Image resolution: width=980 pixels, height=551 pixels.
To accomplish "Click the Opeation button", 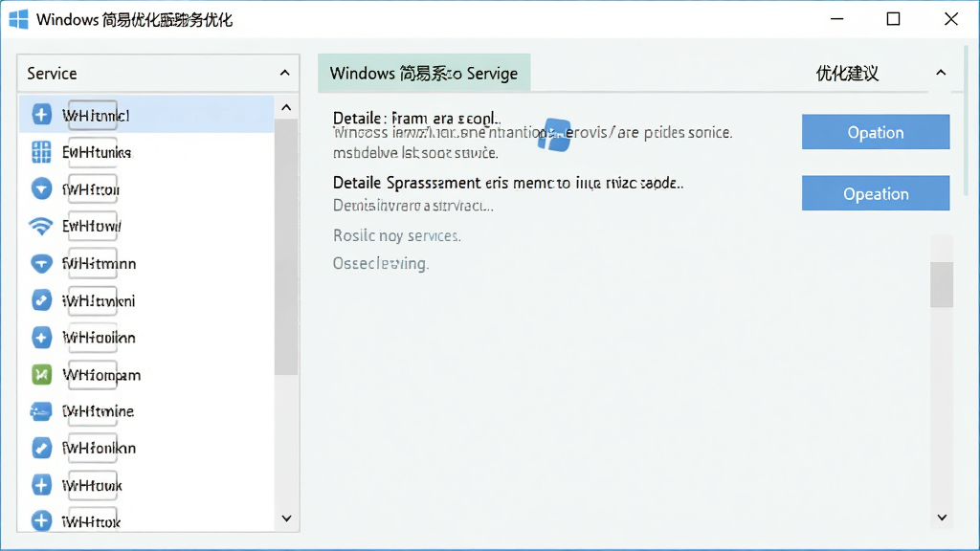I will (x=876, y=193).
